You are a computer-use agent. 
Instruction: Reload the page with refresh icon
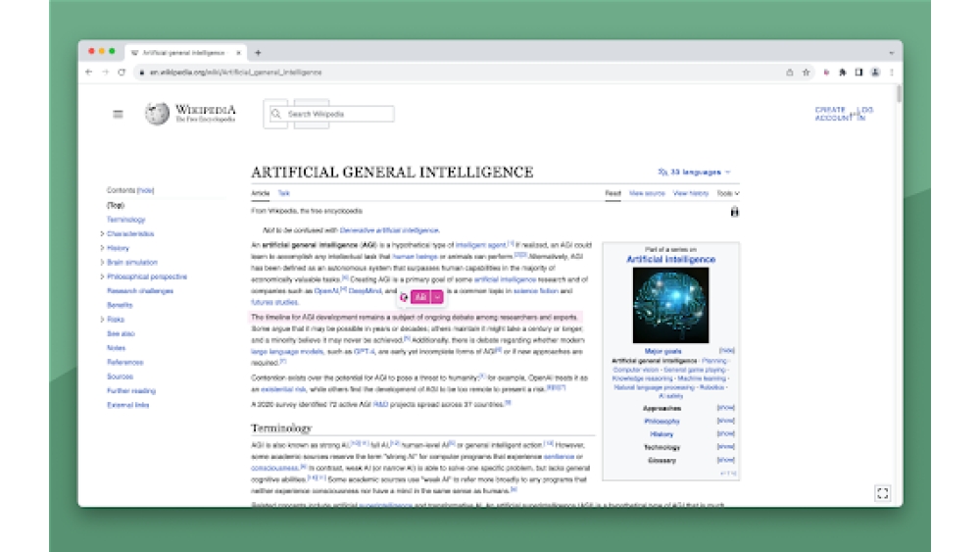click(x=122, y=73)
